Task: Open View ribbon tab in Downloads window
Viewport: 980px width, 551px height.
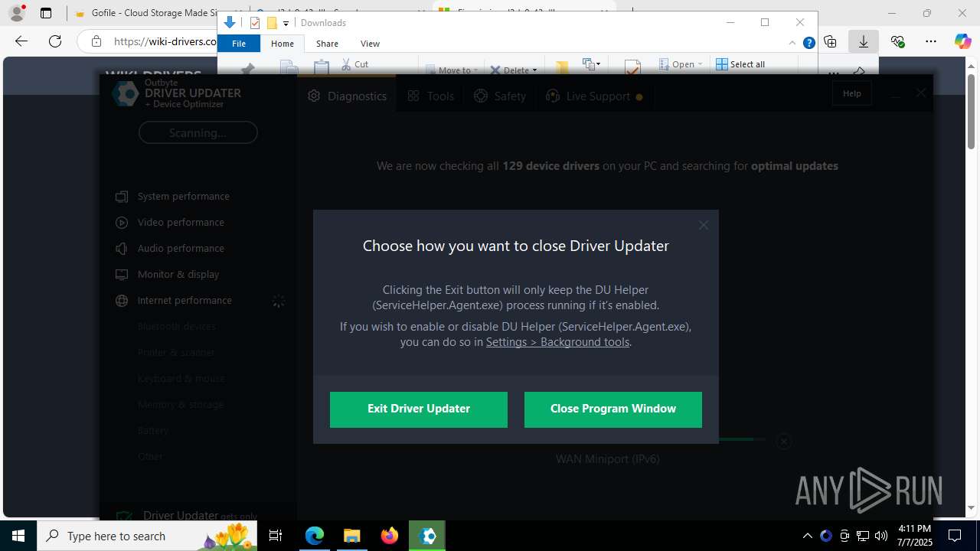Action: (370, 44)
